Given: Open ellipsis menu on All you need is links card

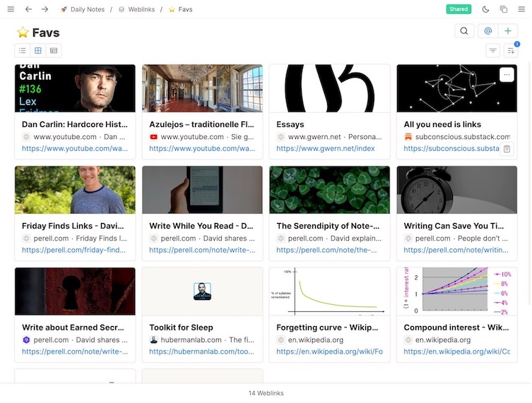Looking at the screenshot, I should (507, 75).
